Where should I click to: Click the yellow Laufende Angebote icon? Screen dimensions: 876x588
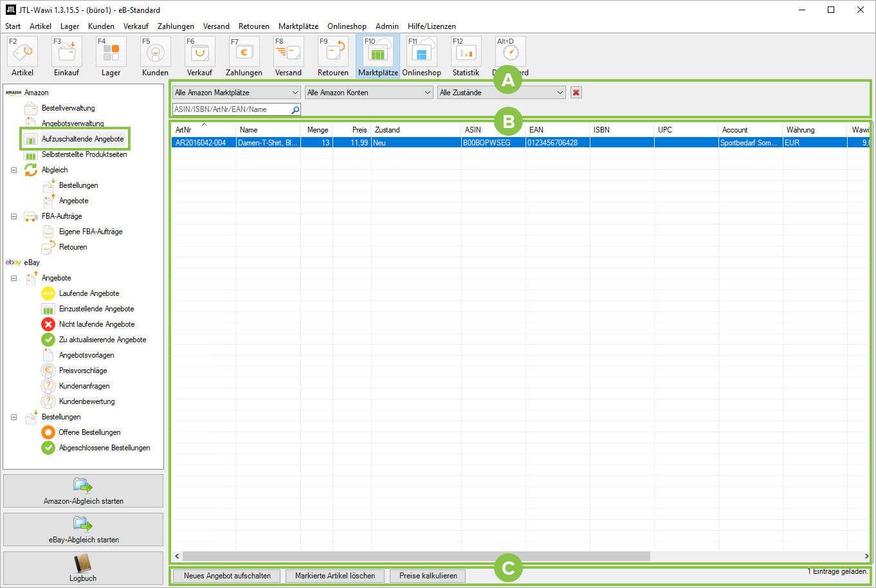pyautogui.click(x=48, y=293)
